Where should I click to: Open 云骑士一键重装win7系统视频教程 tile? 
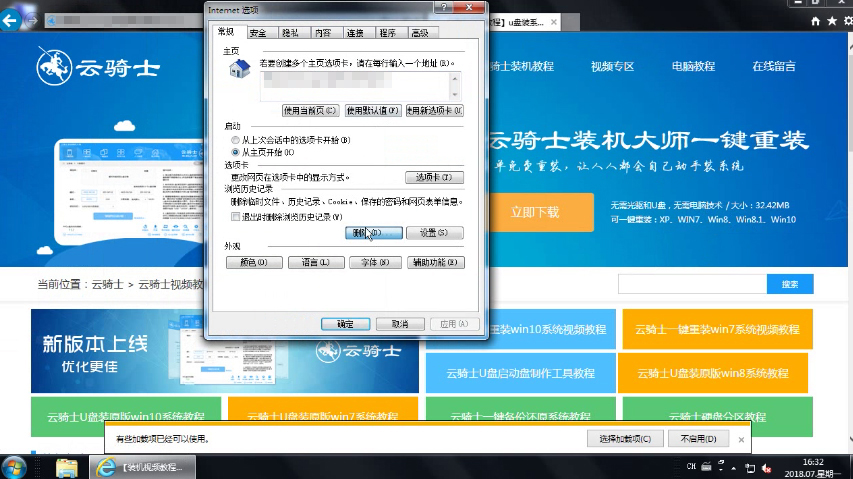pos(718,329)
